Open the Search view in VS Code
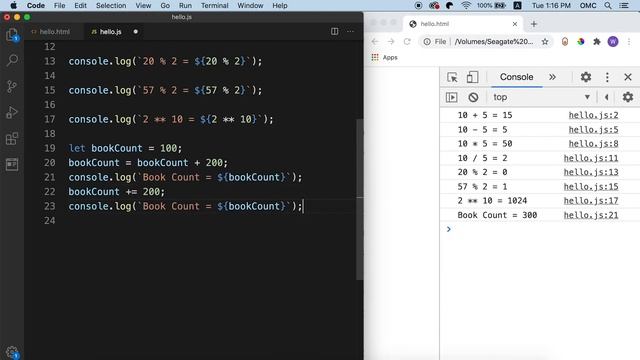The width and height of the screenshot is (640, 360). tap(12, 60)
